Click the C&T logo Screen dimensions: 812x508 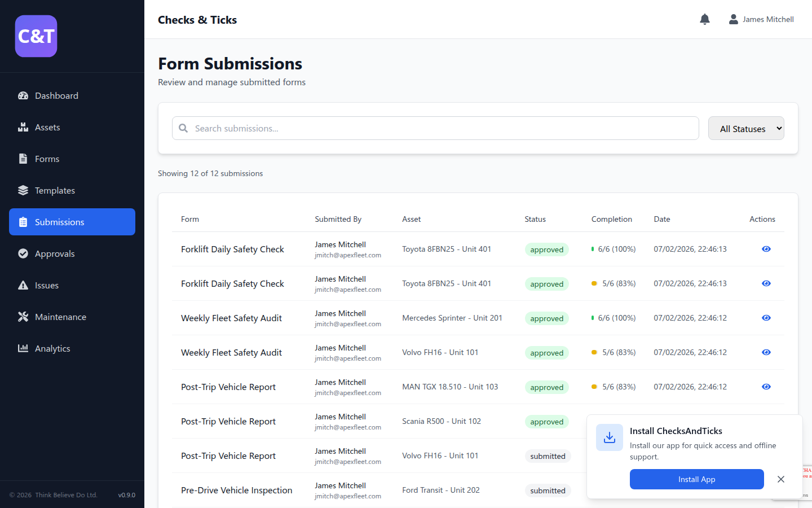pyautogui.click(x=36, y=36)
